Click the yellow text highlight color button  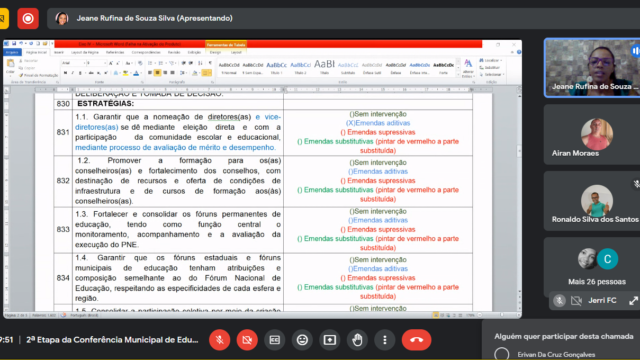click(126, 73)
